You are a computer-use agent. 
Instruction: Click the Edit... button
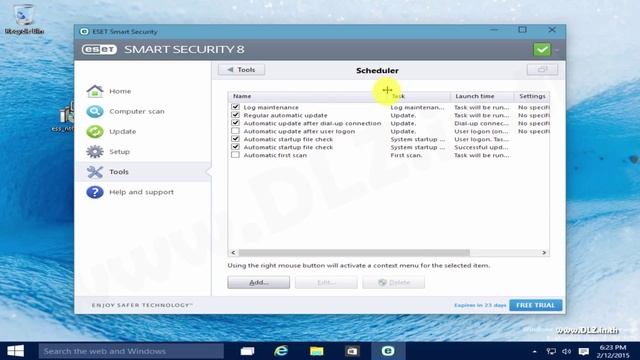326,282
